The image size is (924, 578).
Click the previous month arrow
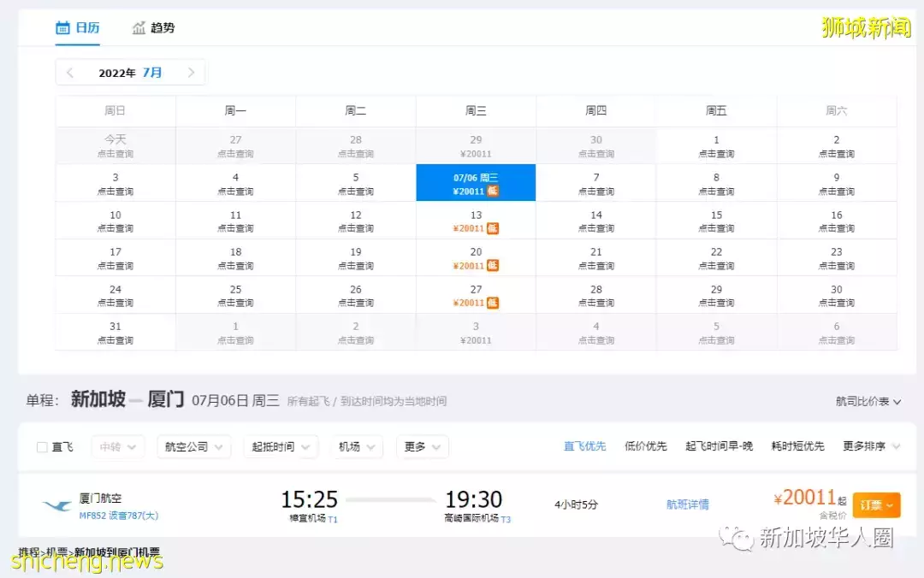click(x=69, y=73)
